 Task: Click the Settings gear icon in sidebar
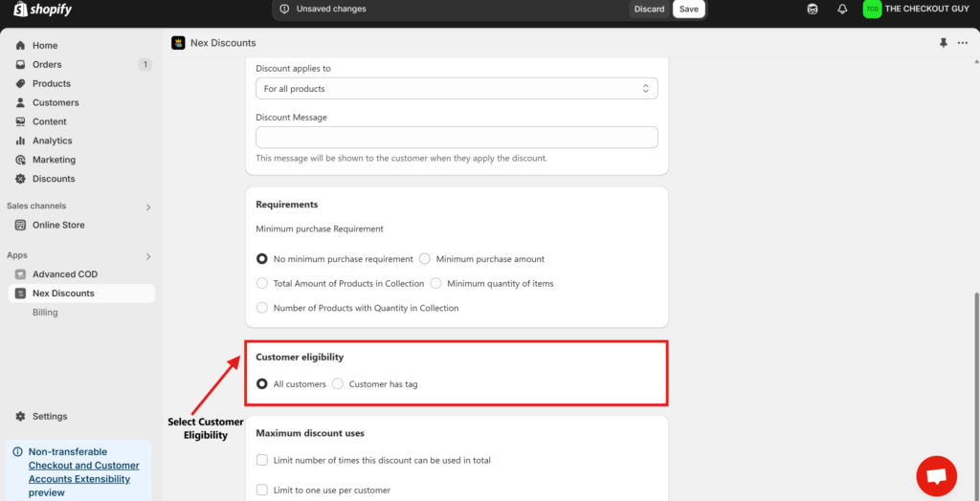coord(21,416)
